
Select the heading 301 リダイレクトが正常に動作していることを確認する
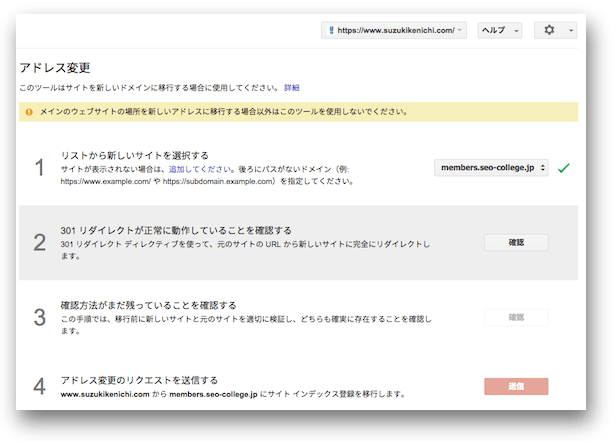[x=176, y=230]
